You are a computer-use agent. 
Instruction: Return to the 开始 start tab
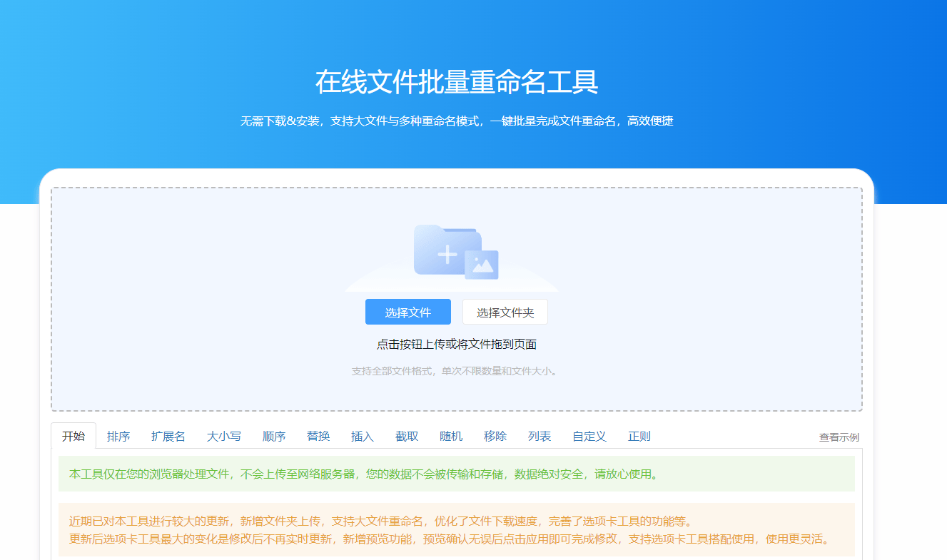pyautogui.click(x=74, y=436)
